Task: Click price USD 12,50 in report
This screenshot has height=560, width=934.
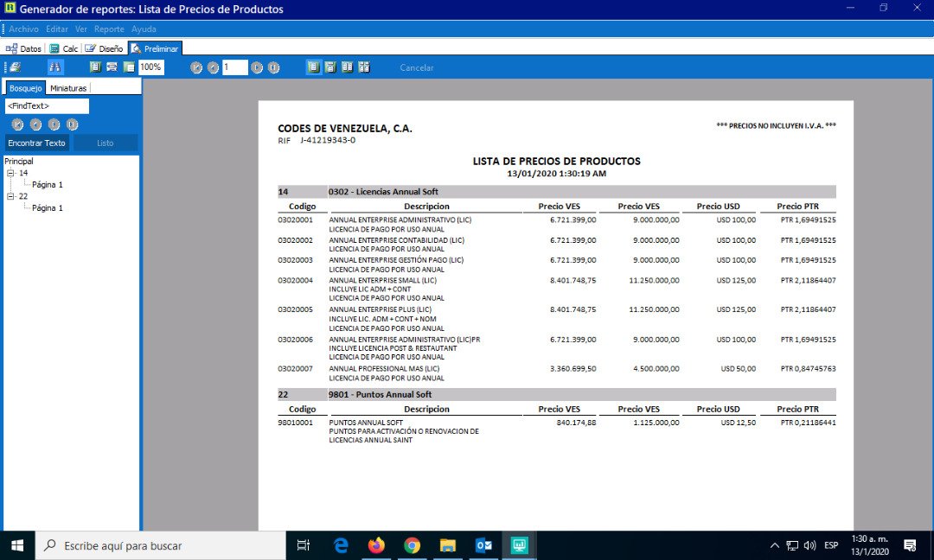Action: coord(738,423)
